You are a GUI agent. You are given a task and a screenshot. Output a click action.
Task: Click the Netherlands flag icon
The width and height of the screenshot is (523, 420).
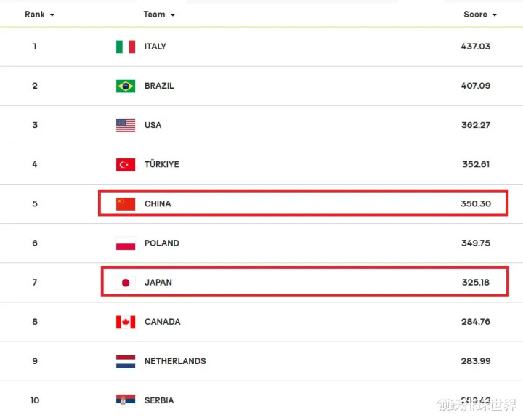(x=126, y=362)
